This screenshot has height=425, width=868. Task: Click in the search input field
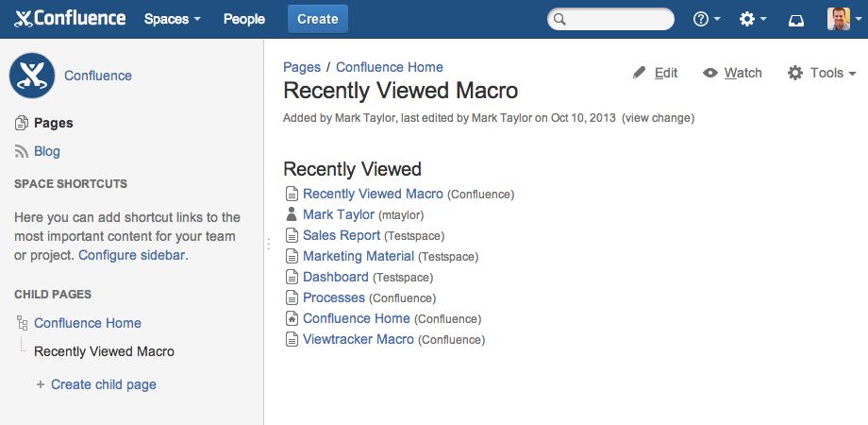coord(618,19)
